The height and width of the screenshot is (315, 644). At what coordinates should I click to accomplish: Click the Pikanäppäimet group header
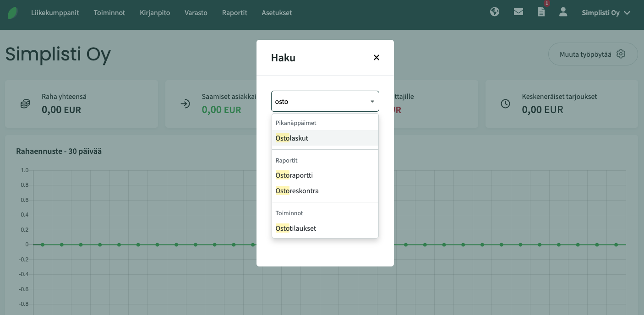[x=296, y=123]
